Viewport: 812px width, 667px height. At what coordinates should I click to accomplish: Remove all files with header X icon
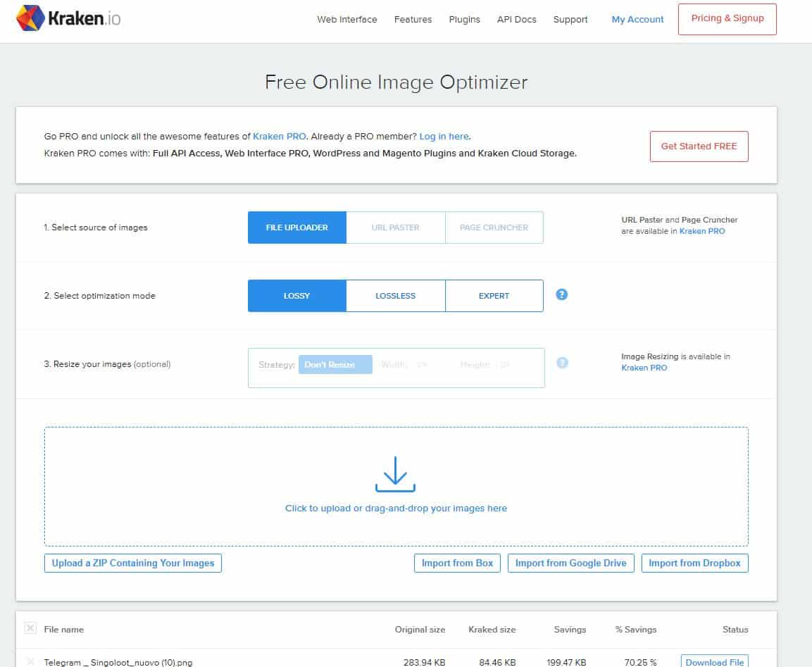tap(30, 628)
